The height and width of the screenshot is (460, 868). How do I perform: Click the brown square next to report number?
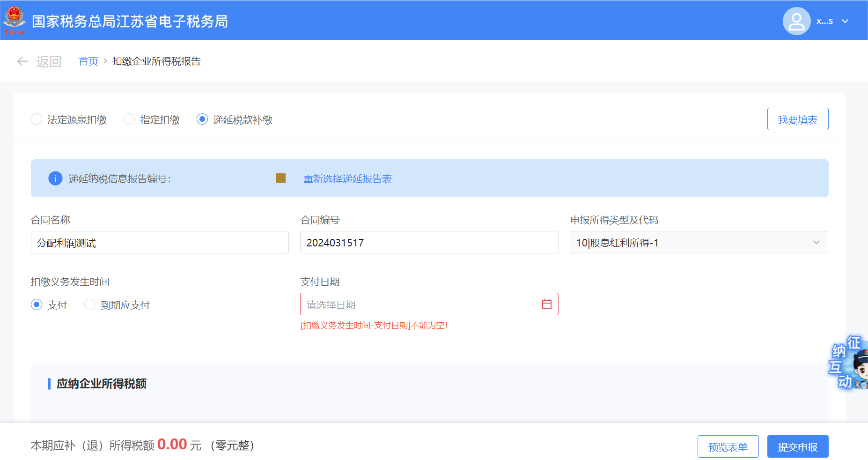(x=281, y=178)
